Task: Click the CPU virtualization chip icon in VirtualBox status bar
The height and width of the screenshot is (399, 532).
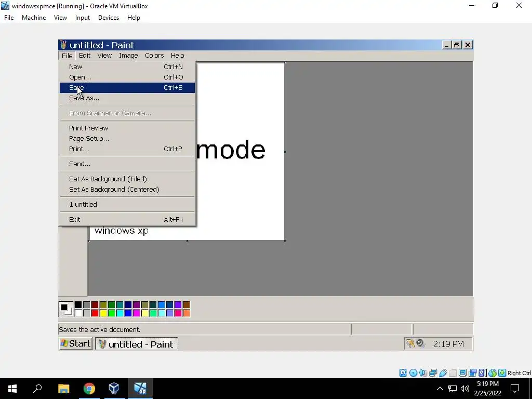Action: (482, 373)
